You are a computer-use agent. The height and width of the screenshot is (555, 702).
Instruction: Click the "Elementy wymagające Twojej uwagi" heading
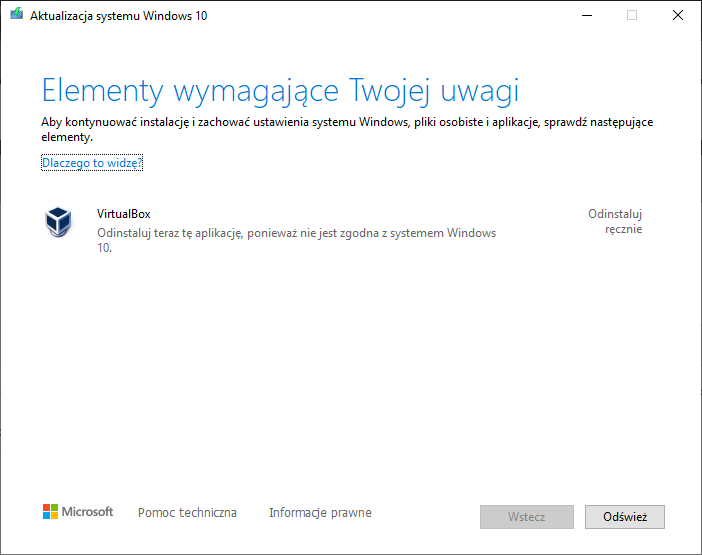pos(280,91)
